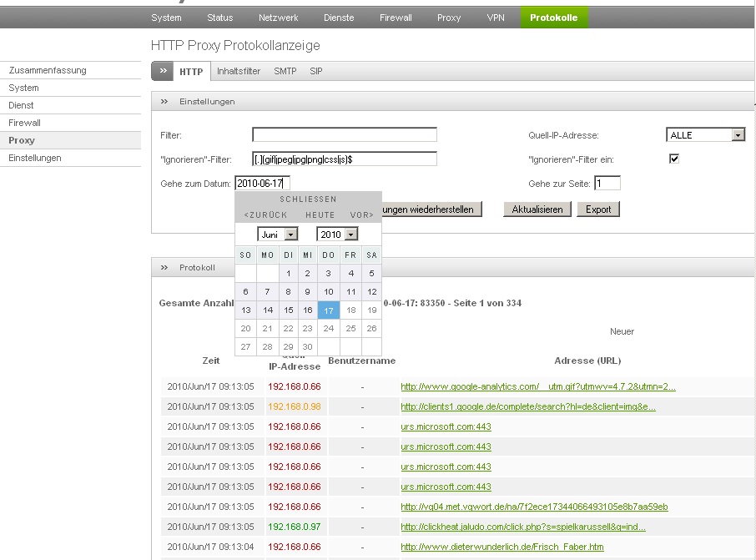Close the calendar with SCHLIESSEN
The height and width of the screenshot is (560, 756).
click(x=309, y=199)
